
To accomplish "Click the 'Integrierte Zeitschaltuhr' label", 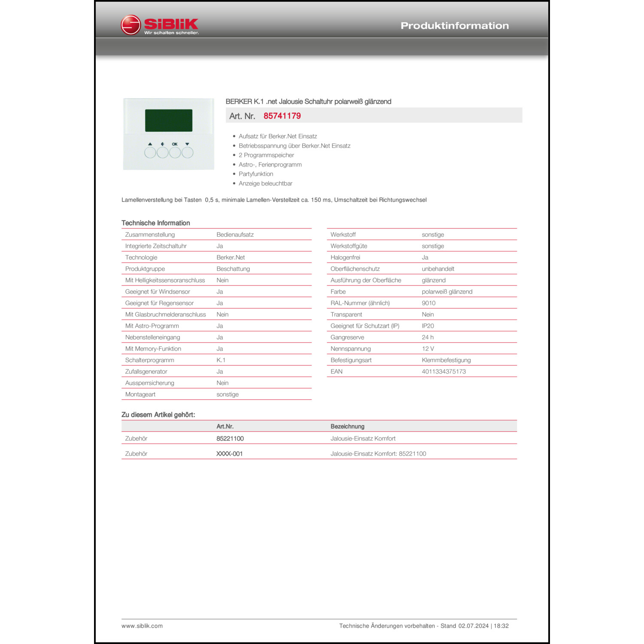I will coord(156,246).
